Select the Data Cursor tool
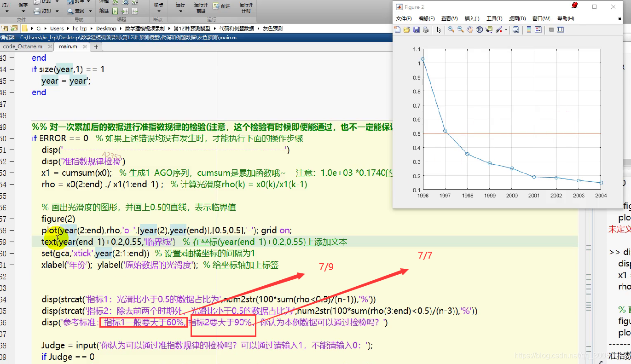Viewport: 631px width, 364px height. pyautogui.click(x=489, y=30)
